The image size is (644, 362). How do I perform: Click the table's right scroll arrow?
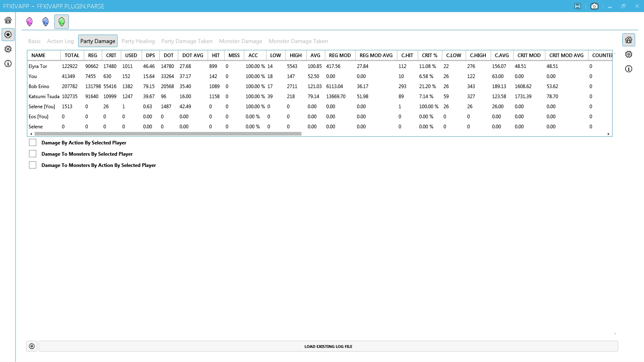point(608,134)
